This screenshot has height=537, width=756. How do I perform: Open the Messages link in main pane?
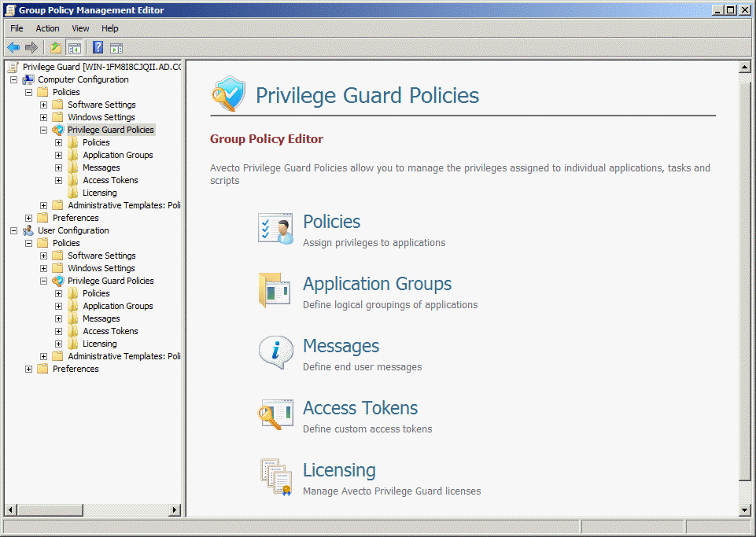click(341, 346)
